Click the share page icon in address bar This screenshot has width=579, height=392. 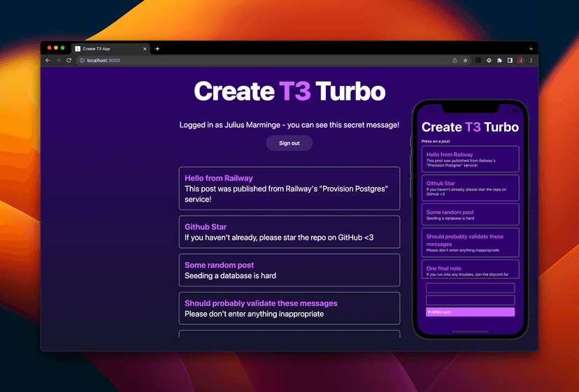[455, 61]
